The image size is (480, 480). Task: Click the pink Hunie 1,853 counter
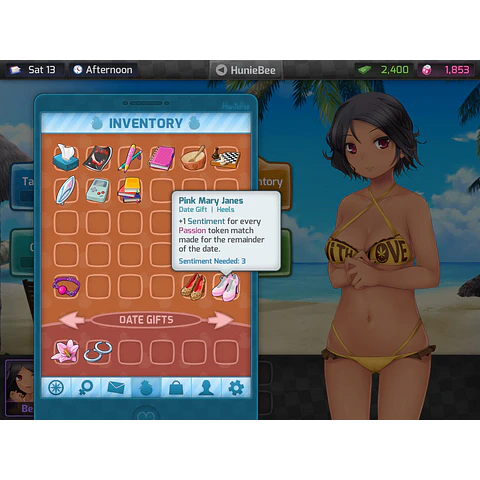(446, 70)
